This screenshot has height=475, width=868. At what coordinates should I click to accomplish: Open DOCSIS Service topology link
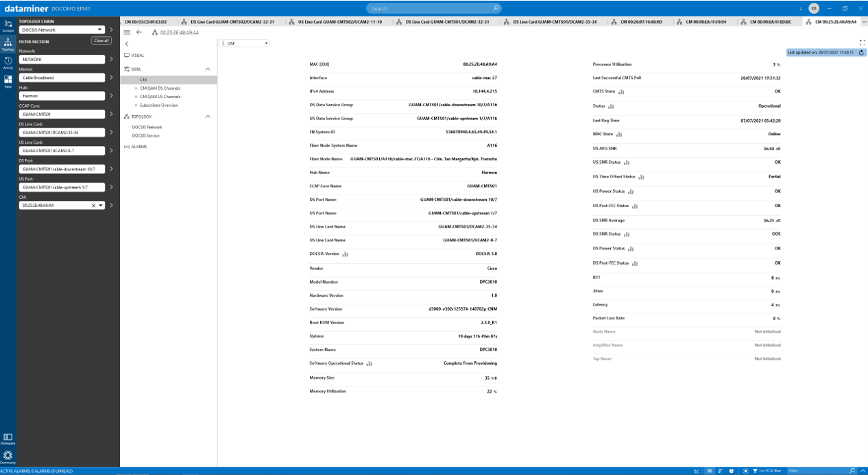click(145, 136)
